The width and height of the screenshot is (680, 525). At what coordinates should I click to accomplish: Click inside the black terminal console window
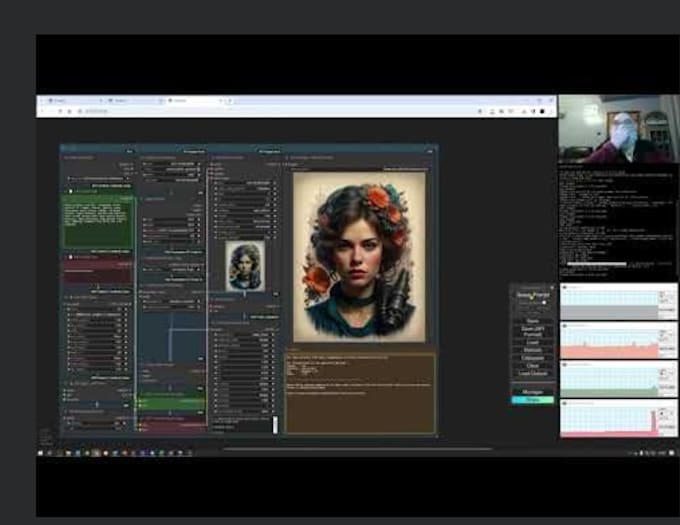[618, 222]
